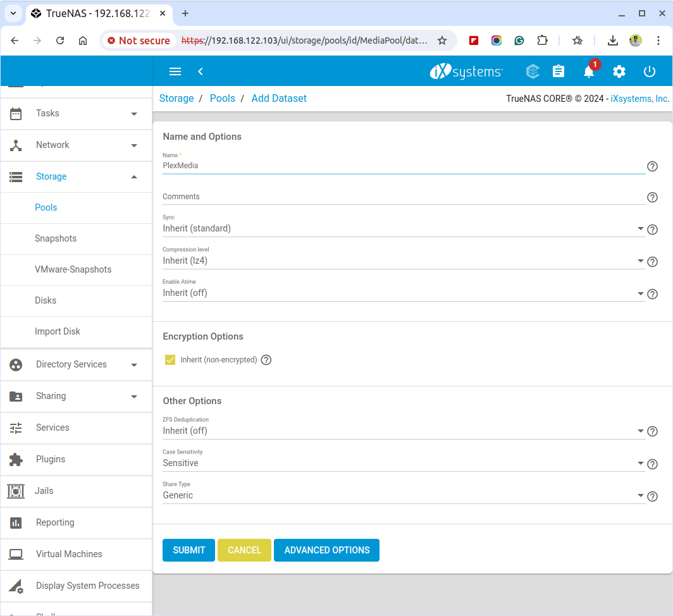The width and height of the screenshot is (673, 616).
Task: Click the SUBMIT button
Action: pos(189,550)
